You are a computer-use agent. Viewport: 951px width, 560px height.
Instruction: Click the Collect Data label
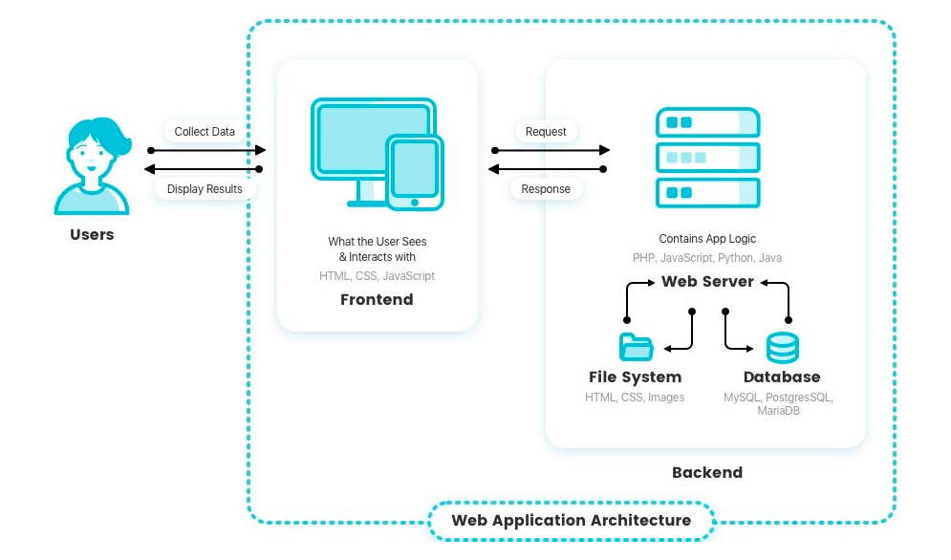[205, 131]
